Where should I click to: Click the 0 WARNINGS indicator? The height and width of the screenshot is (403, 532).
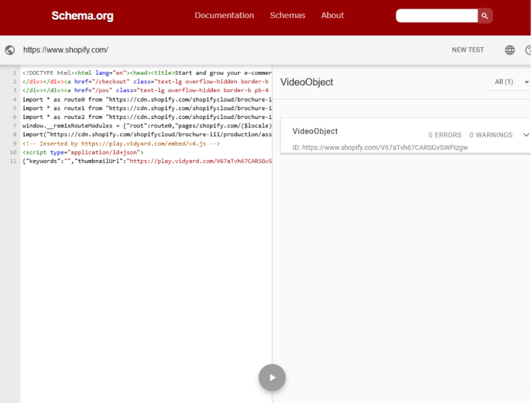490,135
